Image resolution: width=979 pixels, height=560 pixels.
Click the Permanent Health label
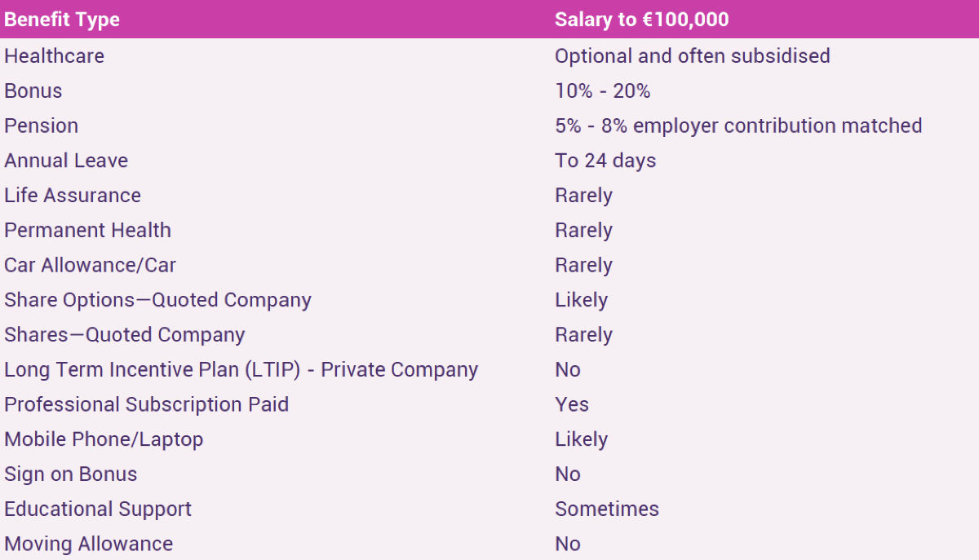click(x=88, y=231)
